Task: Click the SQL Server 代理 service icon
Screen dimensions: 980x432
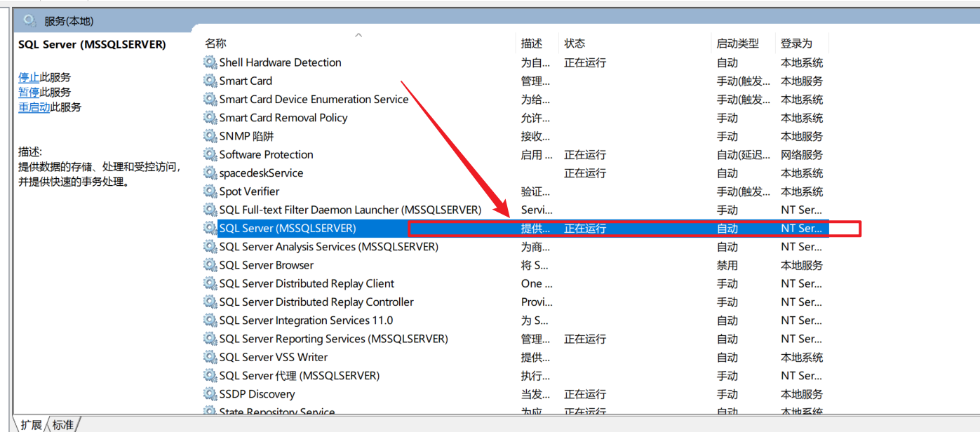Action: pos(210,375)
